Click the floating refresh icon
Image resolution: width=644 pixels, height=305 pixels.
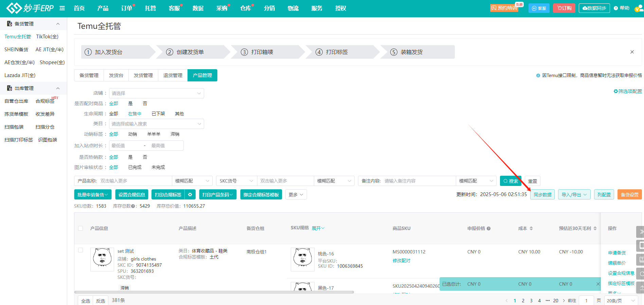(x=641, y=273)
